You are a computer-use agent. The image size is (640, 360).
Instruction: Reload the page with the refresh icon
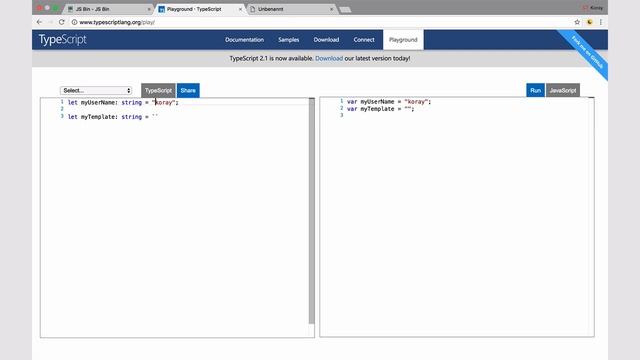(x=62, y=22)
